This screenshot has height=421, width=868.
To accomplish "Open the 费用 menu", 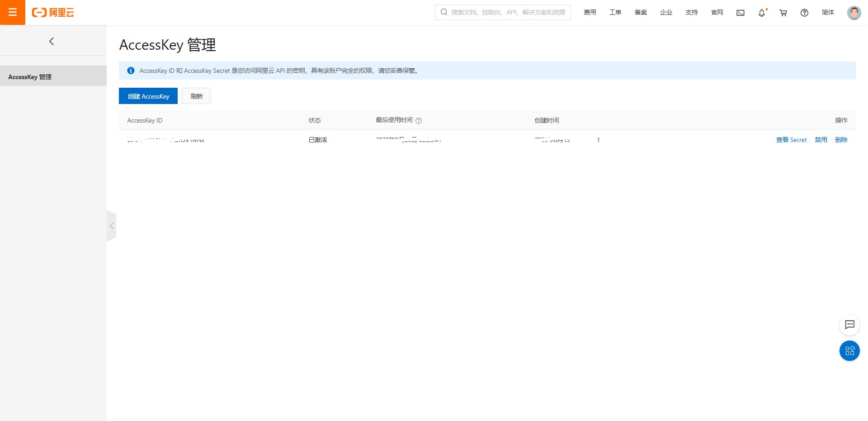I will click(x=590, y=13).
